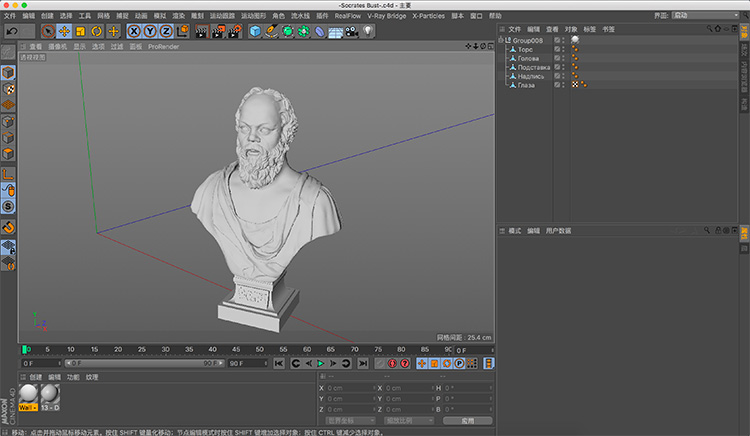The height and width of the screenshot is (436, 750).
Task: Select the Wall material thumbnail
Action: pyautogui.click(x=28, y=397)
